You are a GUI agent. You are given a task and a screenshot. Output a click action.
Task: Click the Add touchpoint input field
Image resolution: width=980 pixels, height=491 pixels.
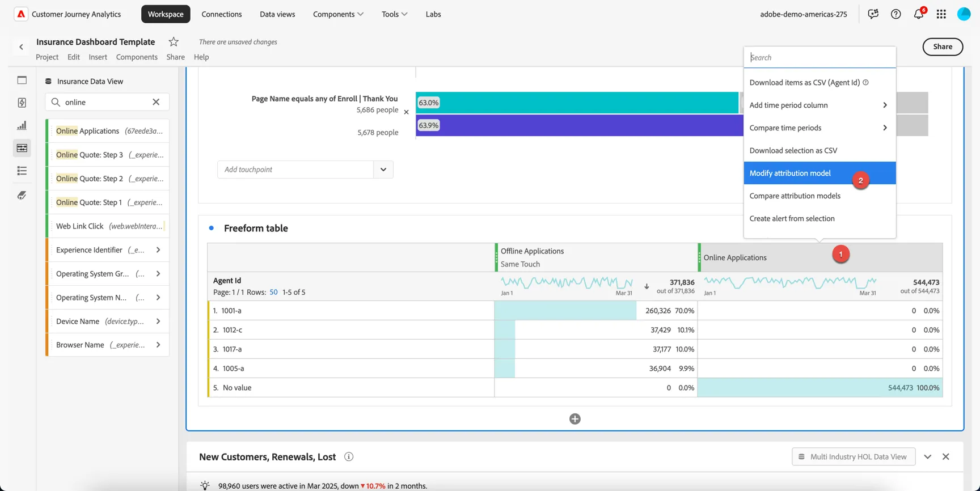pos(295,170)
